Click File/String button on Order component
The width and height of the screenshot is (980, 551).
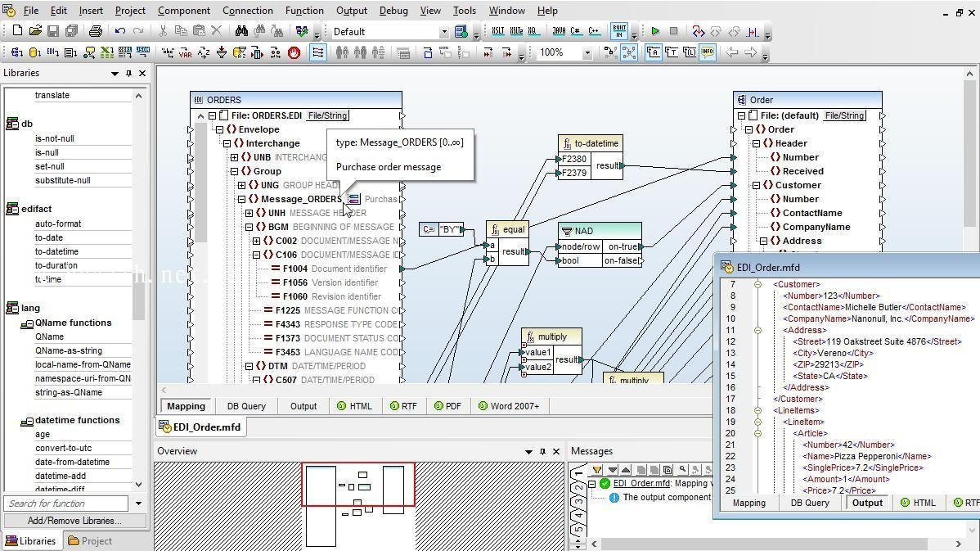844,115
